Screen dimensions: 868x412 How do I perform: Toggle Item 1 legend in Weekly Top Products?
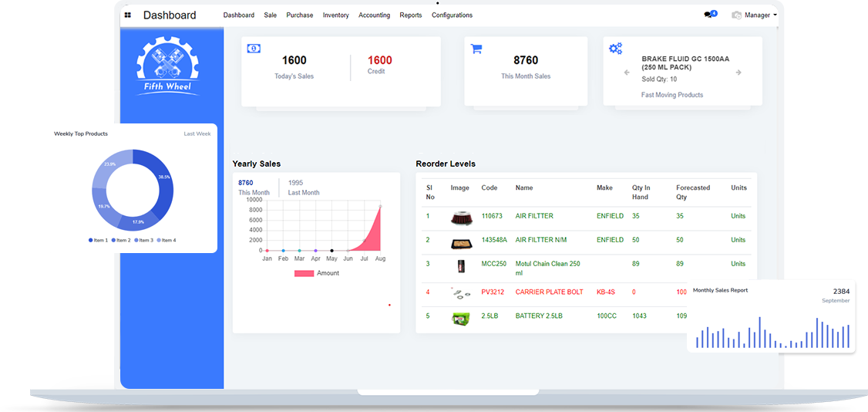pos(99,240)
